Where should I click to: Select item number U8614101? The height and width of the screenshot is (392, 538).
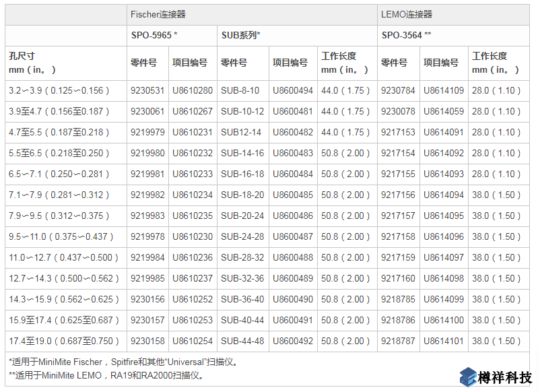point(443,341)
